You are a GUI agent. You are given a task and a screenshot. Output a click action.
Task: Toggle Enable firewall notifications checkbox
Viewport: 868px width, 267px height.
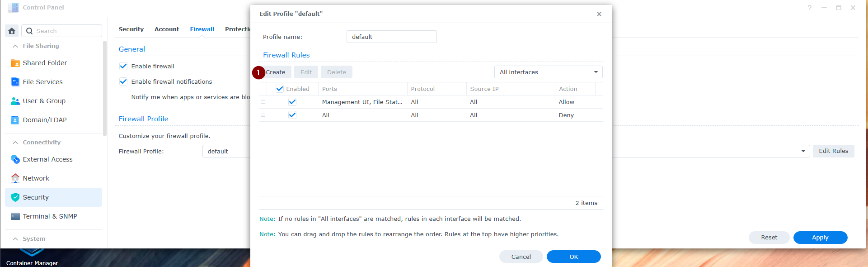(x=123, y=81)
